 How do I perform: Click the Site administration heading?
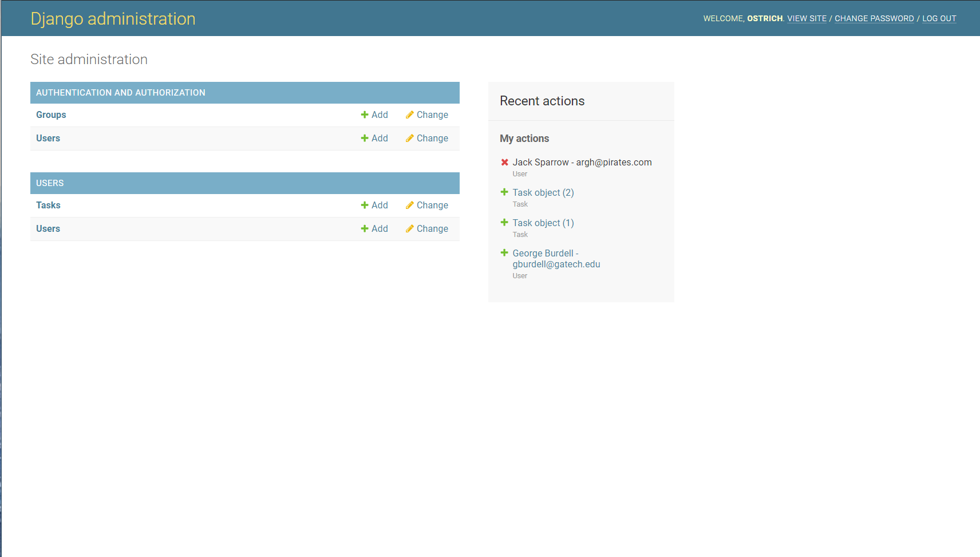pyautogui.click(x=89, y=60)
